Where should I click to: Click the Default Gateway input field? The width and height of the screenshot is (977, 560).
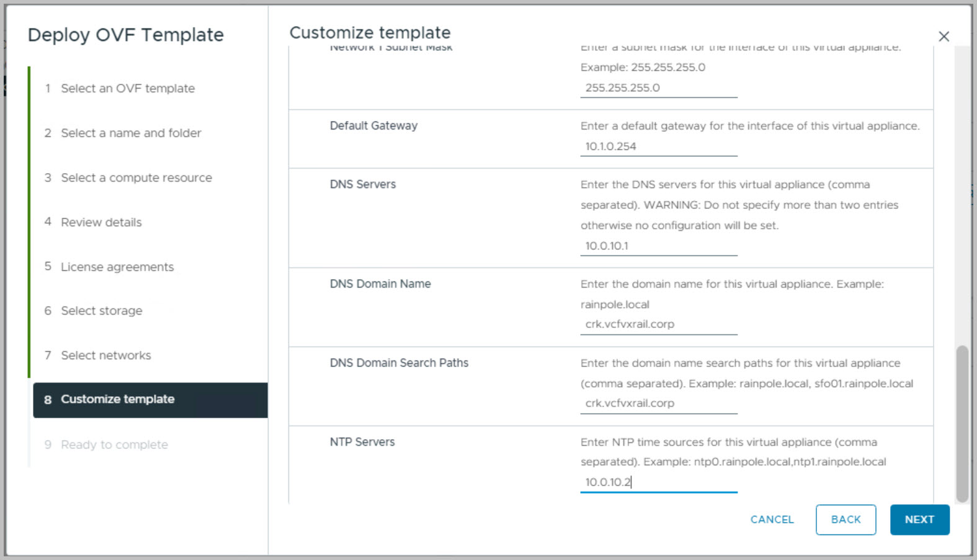pyautogui.click(x=658, y=147)
